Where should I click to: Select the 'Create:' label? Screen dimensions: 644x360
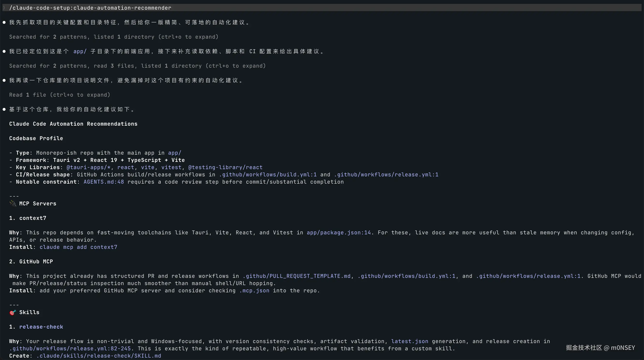point(21,356)
